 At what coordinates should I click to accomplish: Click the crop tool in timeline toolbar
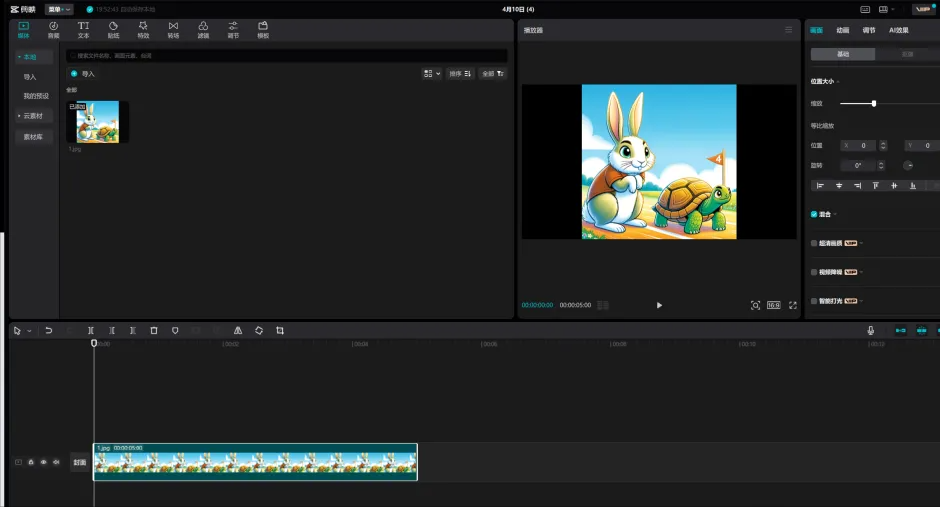coord(280,330)
